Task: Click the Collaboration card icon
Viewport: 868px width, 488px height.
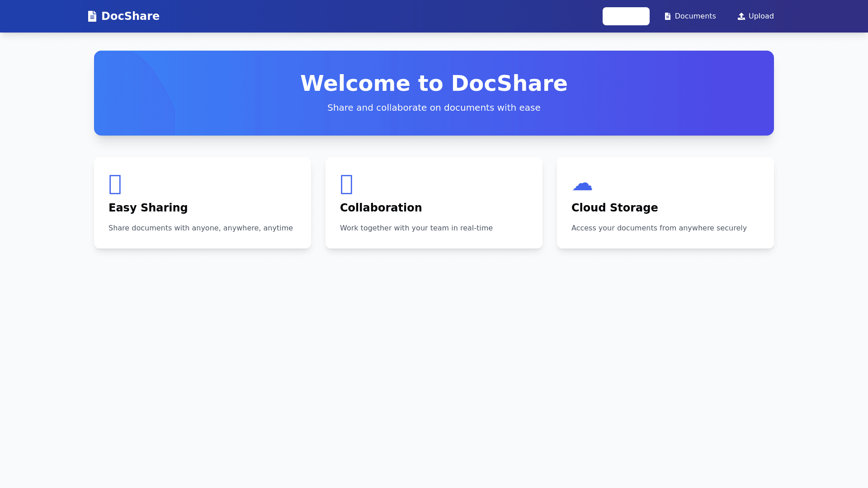Action: [x=347, y=184]
